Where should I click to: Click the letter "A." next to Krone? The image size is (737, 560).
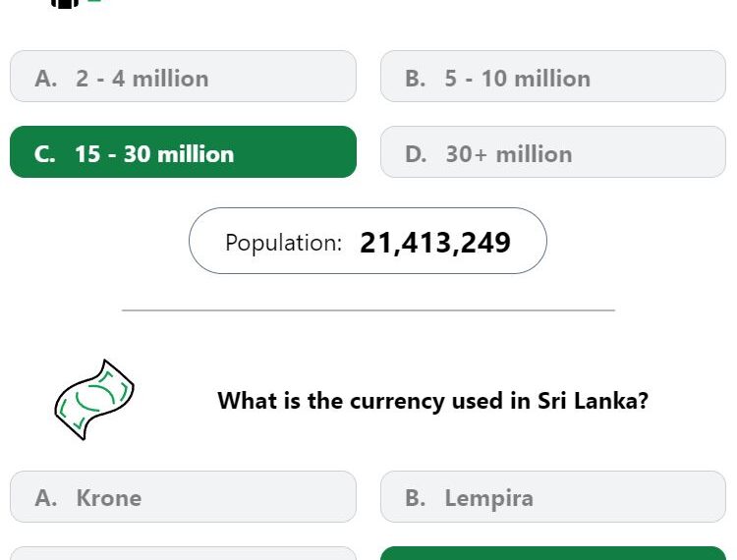tap(45, 498)
